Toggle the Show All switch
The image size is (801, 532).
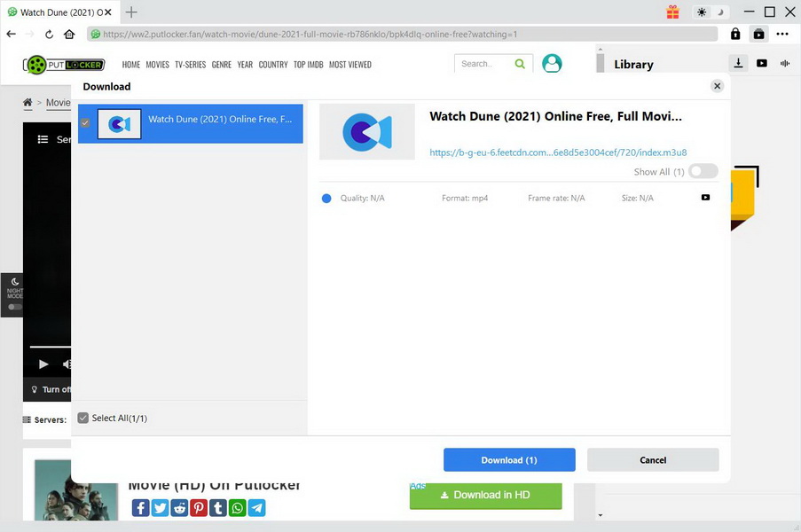[703, 171]
